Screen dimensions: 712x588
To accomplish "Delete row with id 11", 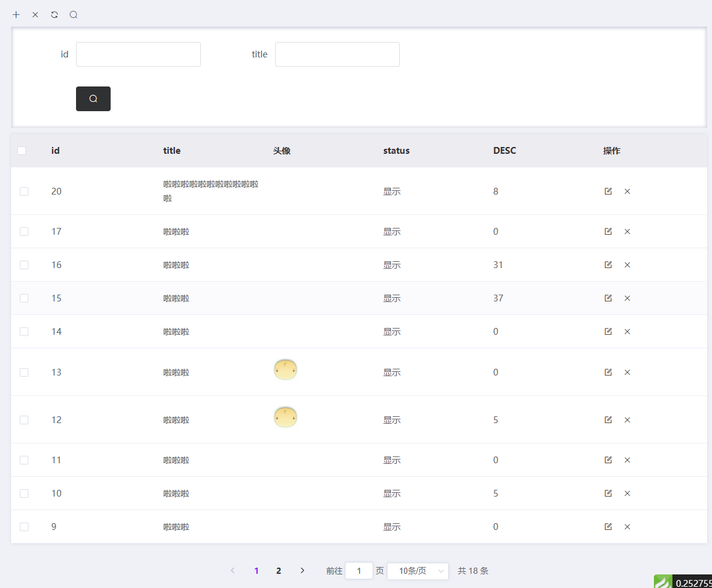I will [x=627, y=460].
